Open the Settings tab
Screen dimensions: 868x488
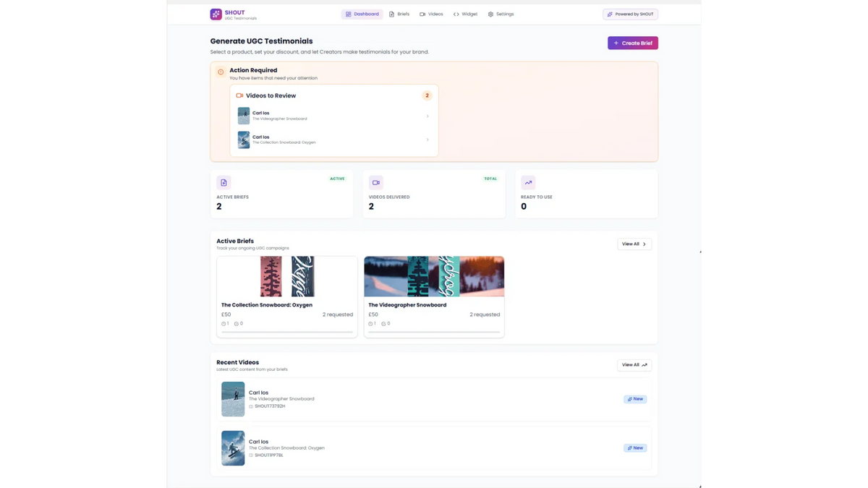[x=501, y=14]
